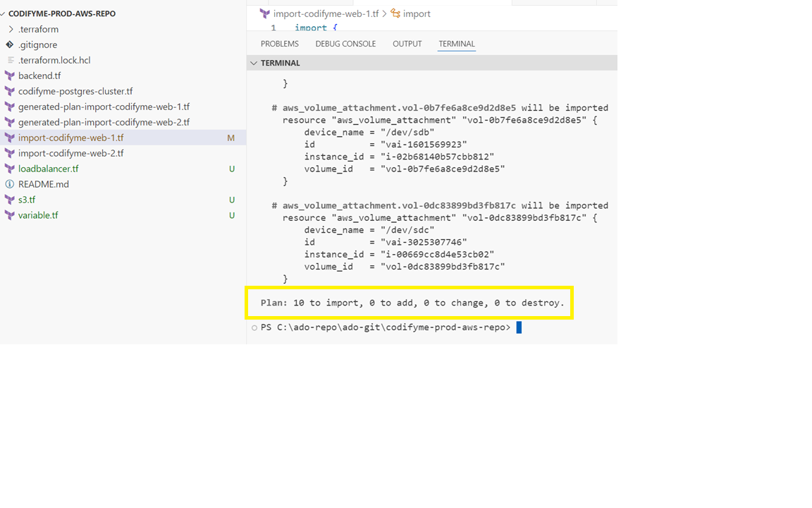The width and height of the screenshot is (812, 508).
Task: Click the terminal PowerShell prompt line
Action: [x=386, y=327]
